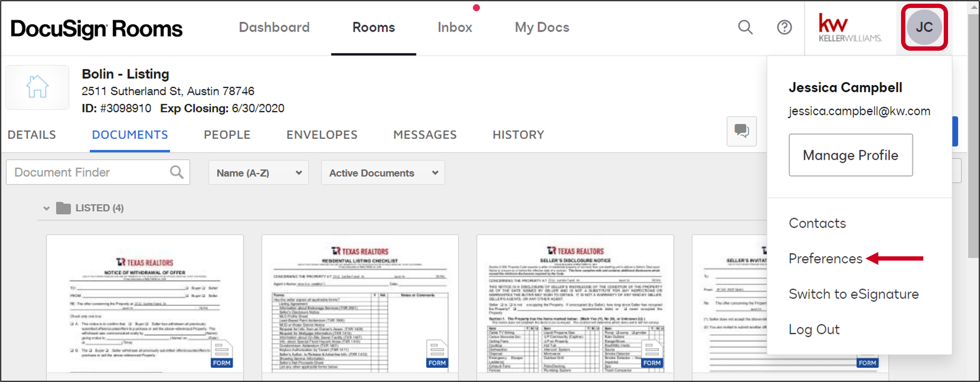Select Contacts in the user menu

[817, 223]
